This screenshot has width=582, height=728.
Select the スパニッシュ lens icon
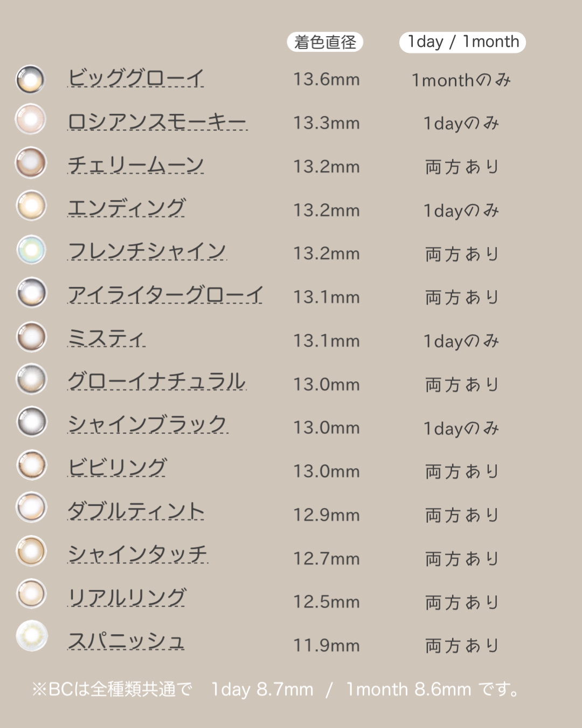pos(32,636)
